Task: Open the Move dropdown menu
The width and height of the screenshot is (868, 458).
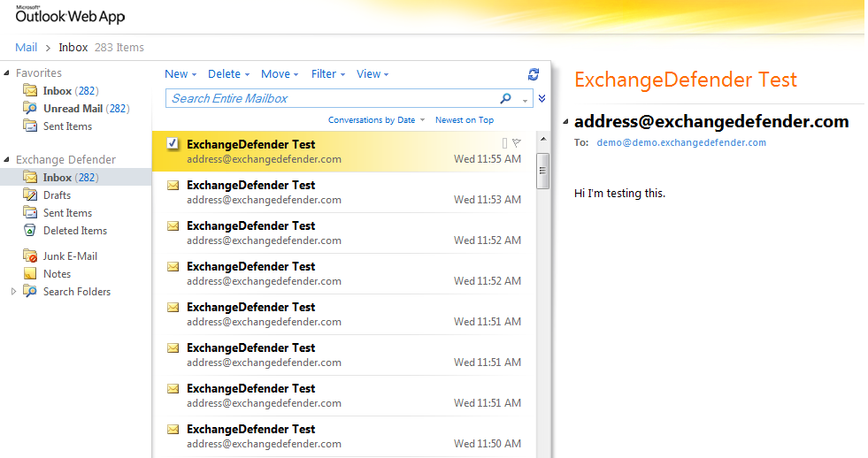Action: coord(280,74)
